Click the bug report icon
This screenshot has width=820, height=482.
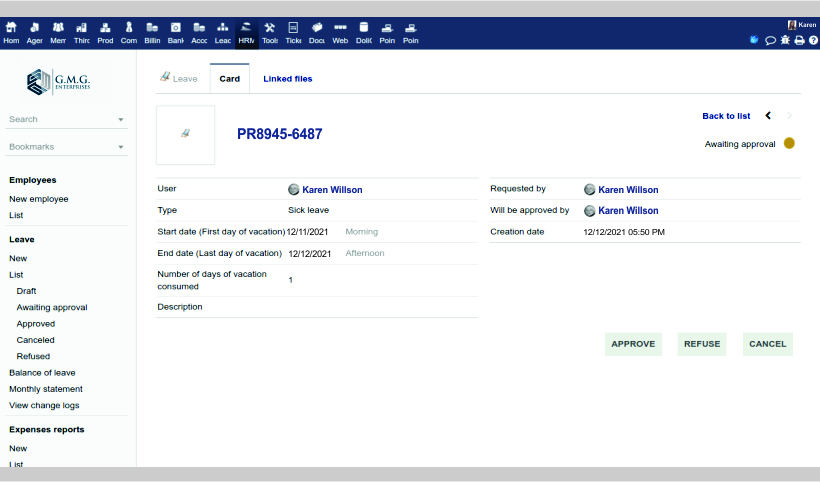pyautogui.click(x=785, y=40)
